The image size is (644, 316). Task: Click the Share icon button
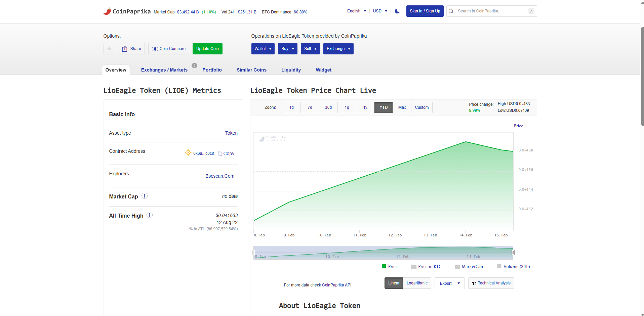click(x=132, y=49)
